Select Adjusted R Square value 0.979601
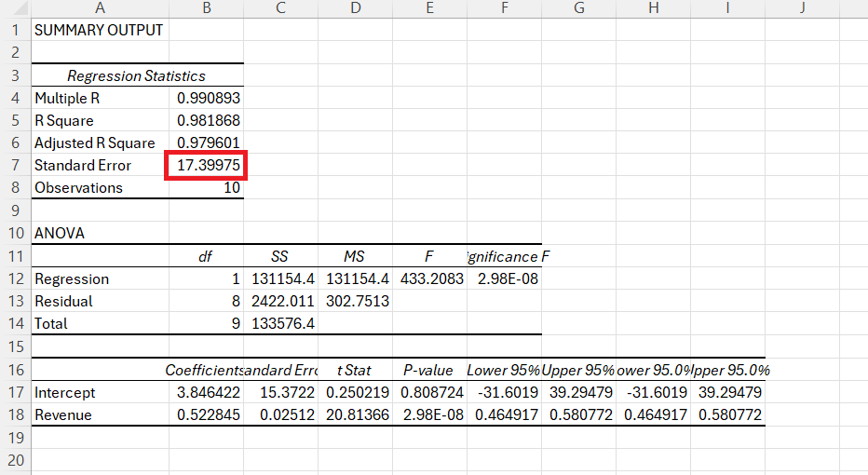868x475 pixels. click(206, 142)
